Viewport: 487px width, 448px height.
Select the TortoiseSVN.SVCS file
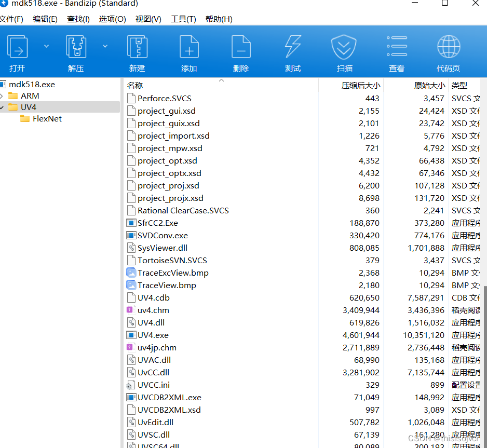[x=172, y=260]
